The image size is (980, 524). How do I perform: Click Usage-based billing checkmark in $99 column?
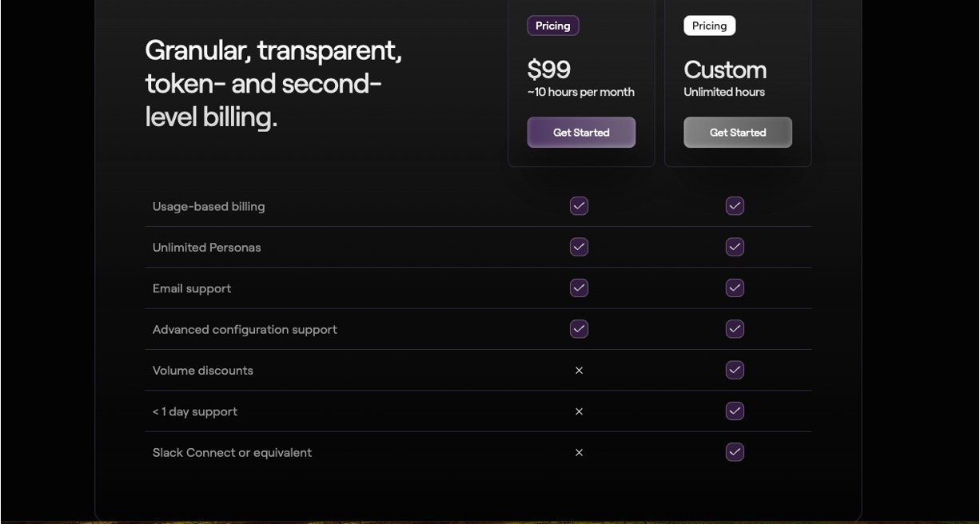(x=580, y=206)
